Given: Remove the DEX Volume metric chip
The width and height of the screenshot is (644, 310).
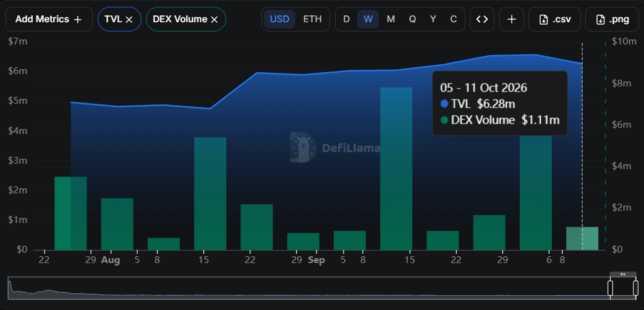Looking at the screenshot, I should 214,19.
